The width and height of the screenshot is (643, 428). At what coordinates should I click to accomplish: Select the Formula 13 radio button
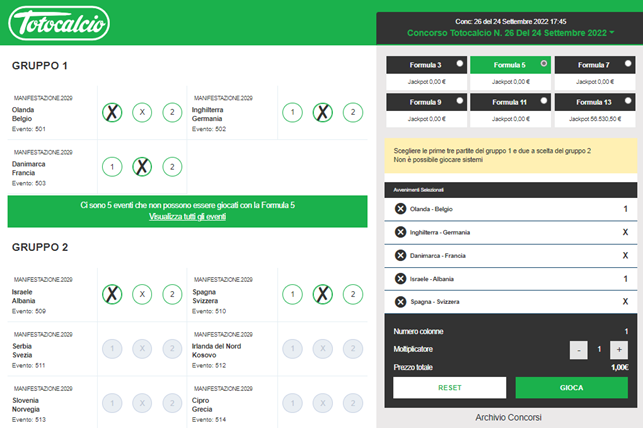(x=626, y=101)
